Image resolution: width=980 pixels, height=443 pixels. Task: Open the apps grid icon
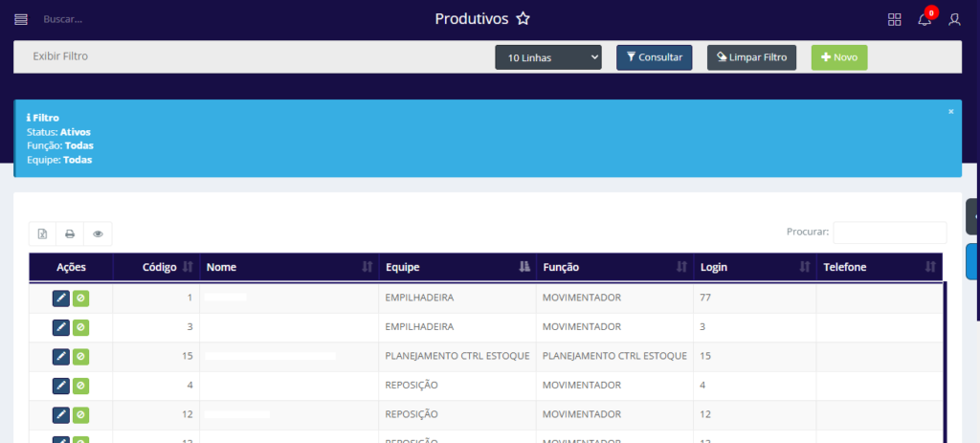click(895, 19)
